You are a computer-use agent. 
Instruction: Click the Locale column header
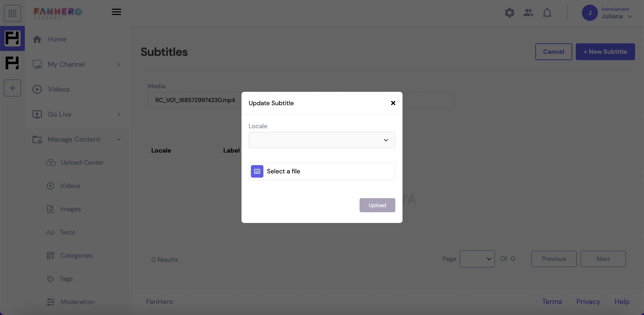[161, 150]
